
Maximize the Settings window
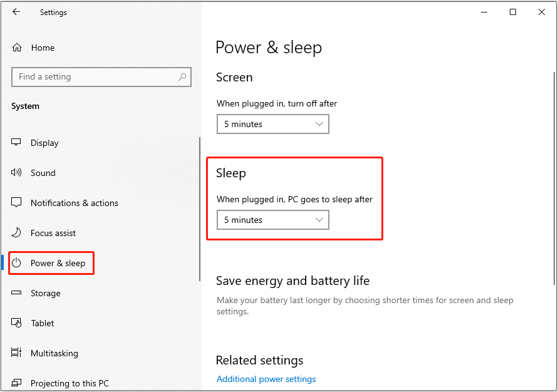pos(513,12)
